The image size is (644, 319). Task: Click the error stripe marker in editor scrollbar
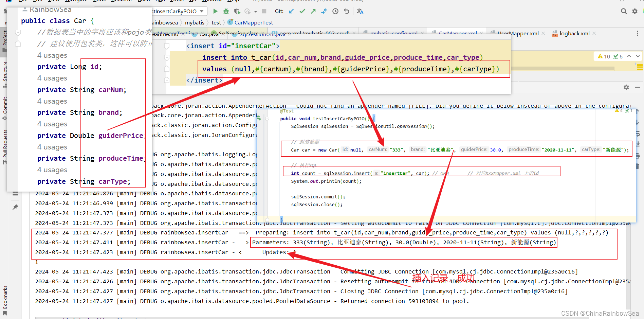(x=640, y=67)
